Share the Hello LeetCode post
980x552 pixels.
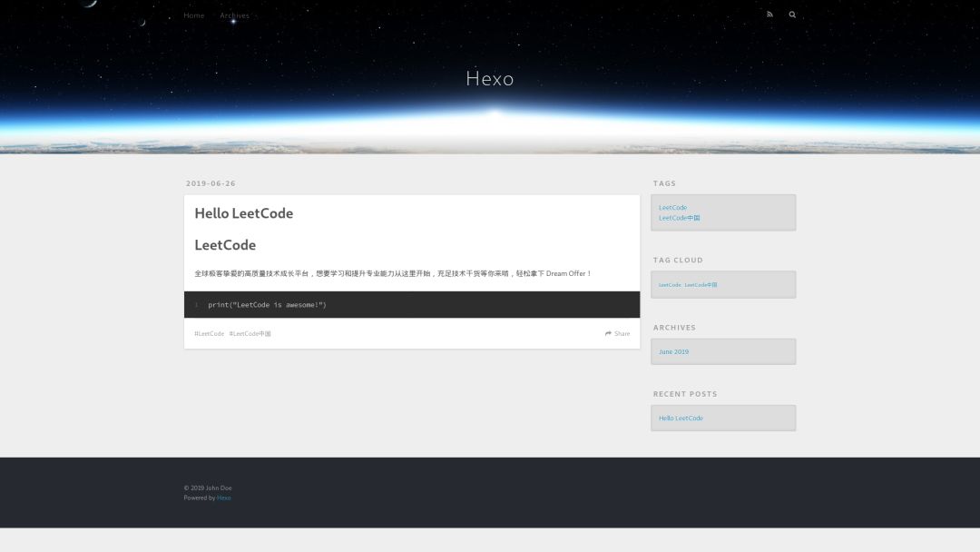[x=618, y=334]
